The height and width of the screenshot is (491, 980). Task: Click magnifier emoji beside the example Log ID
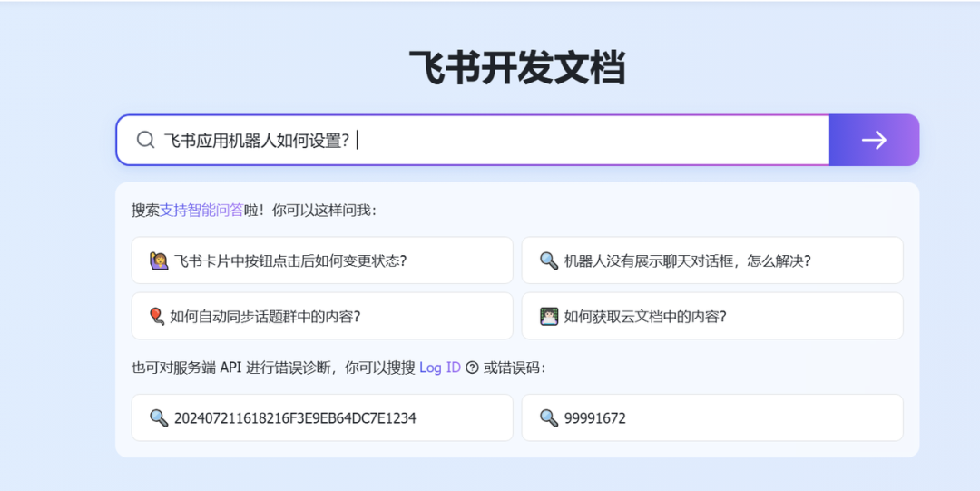click(x=159, y=417)
